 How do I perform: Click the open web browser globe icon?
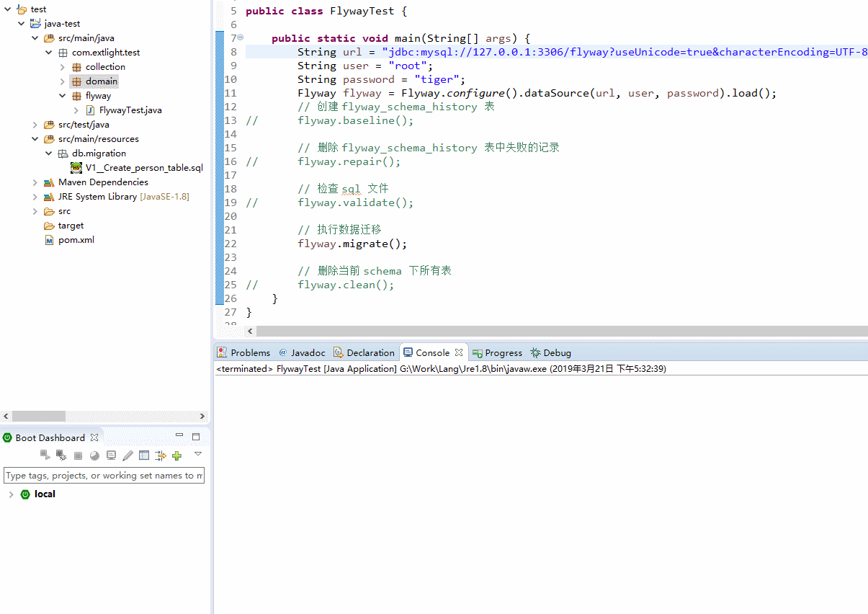(x=94, y=455)
